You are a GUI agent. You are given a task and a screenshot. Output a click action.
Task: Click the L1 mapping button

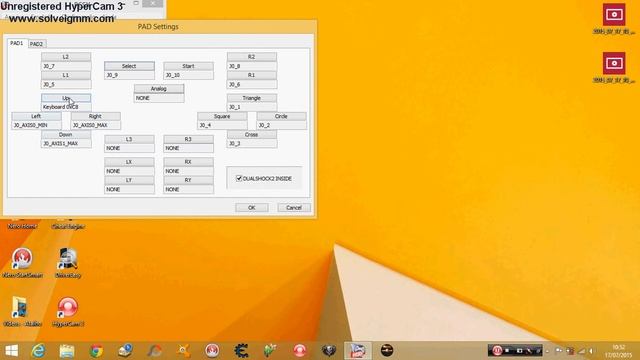pyautogui.click(x=66, y=75)
